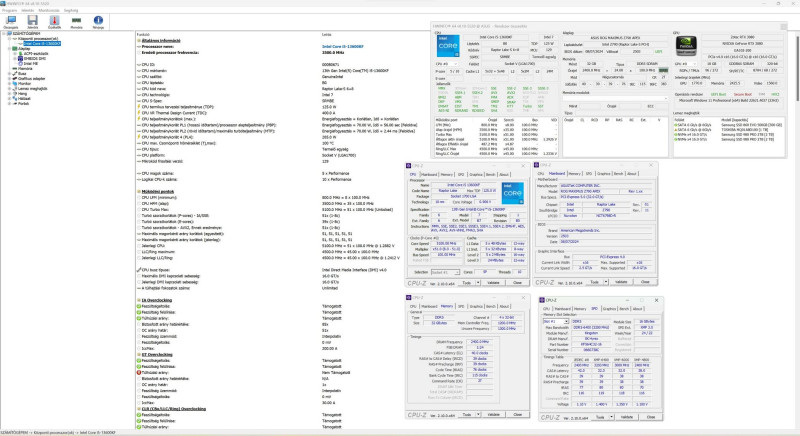Screen dimensions: 800x436
Task: Click the GT Overclocking section heading
Action: (x=157, y=354)
